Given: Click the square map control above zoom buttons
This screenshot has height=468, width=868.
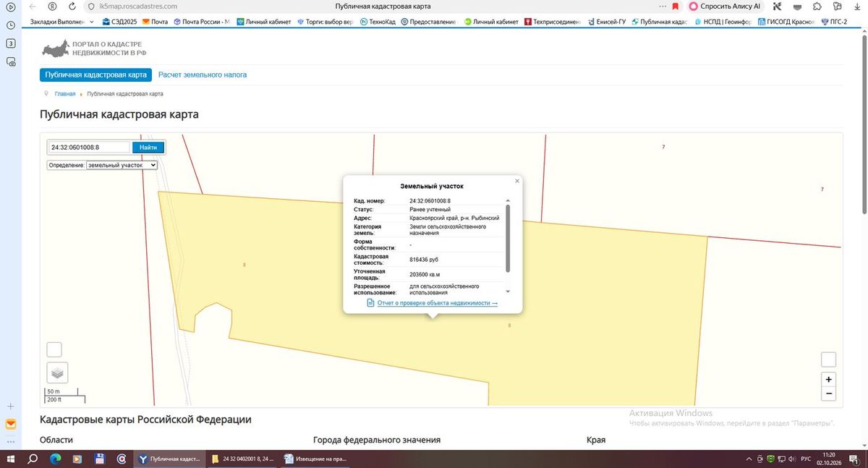Looking at the screenshot, I should tap(829, 359).
